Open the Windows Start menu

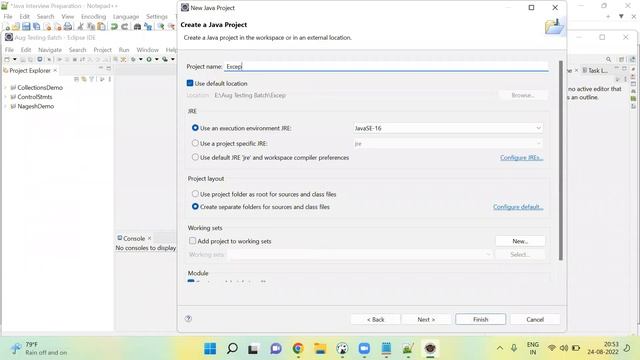point(210,349)
